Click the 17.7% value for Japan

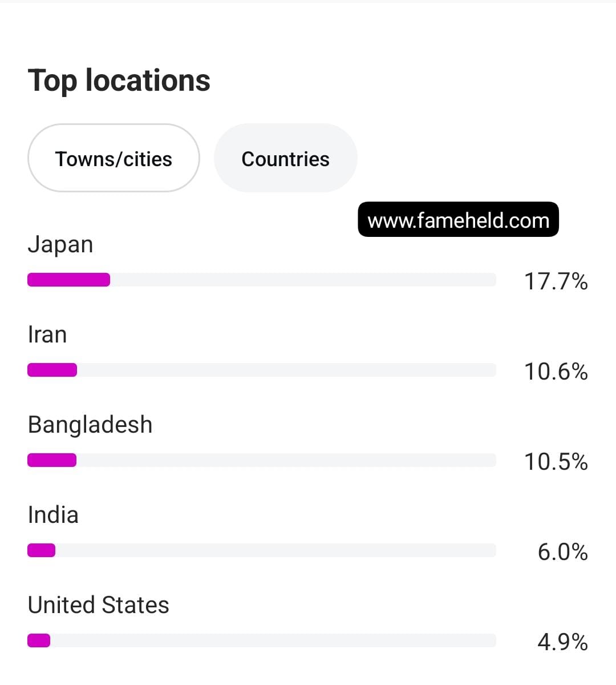pyautogui.click(x=556, y=281)
